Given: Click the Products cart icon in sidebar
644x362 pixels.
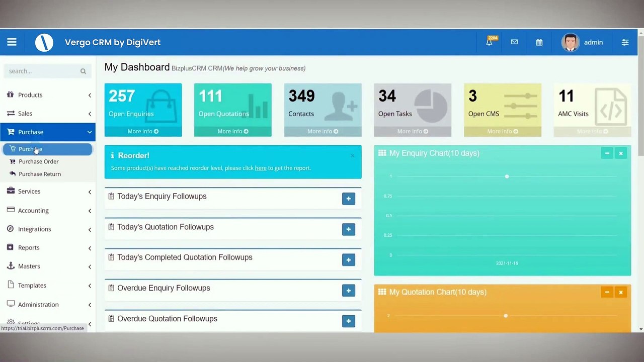Looking at the screenshot, I should tap(11, 95).
